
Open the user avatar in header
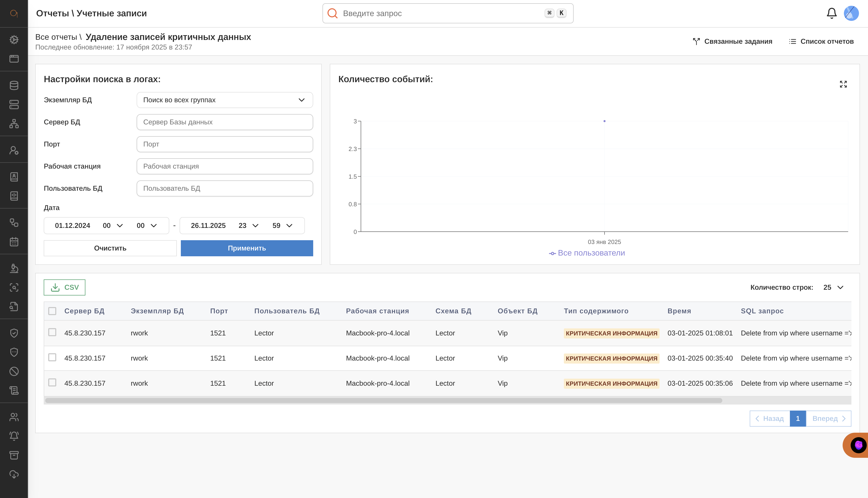[x=851, y=13]
